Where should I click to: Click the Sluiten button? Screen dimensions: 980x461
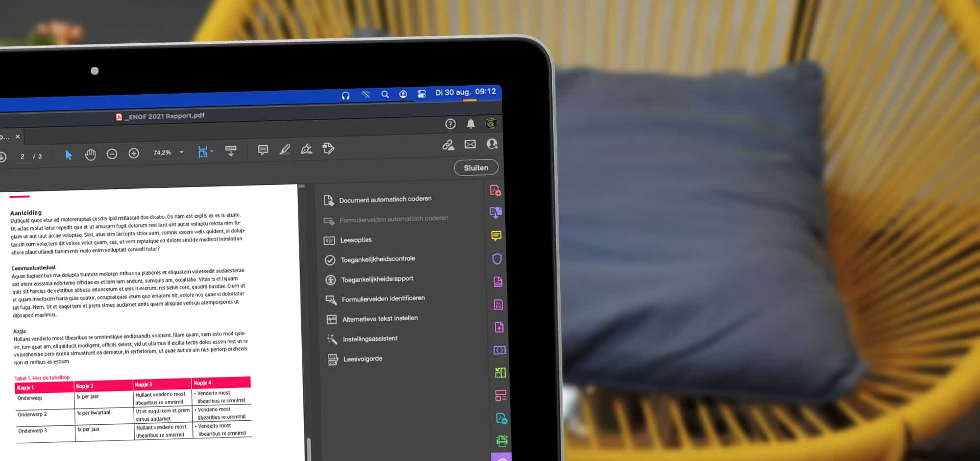(x=476, y=168)
